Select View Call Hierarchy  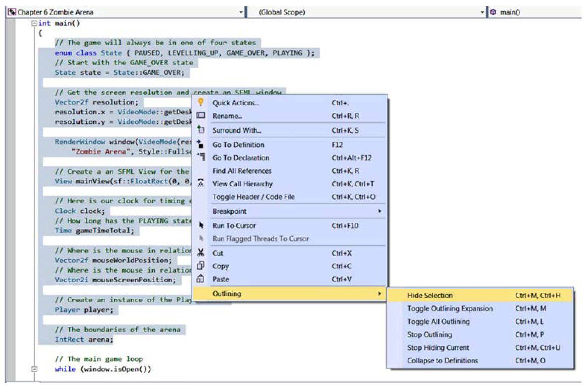coord(290,184)
